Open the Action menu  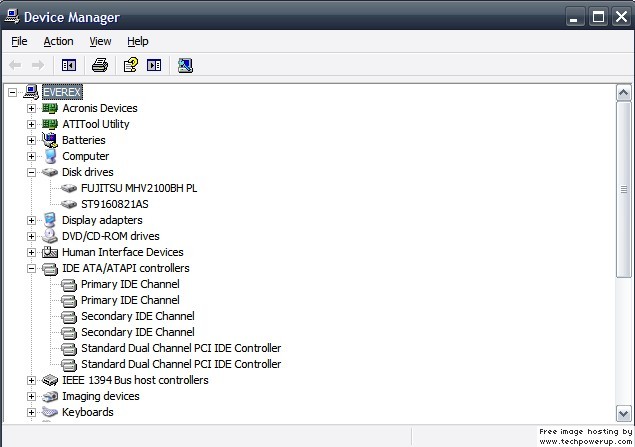pyautogui.click(x=58, y=41)
